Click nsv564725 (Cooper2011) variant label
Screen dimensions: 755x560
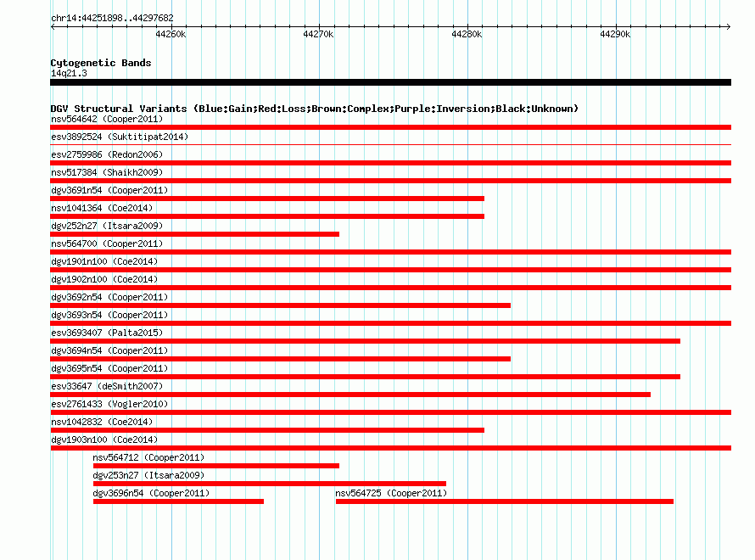pos(391,493)
